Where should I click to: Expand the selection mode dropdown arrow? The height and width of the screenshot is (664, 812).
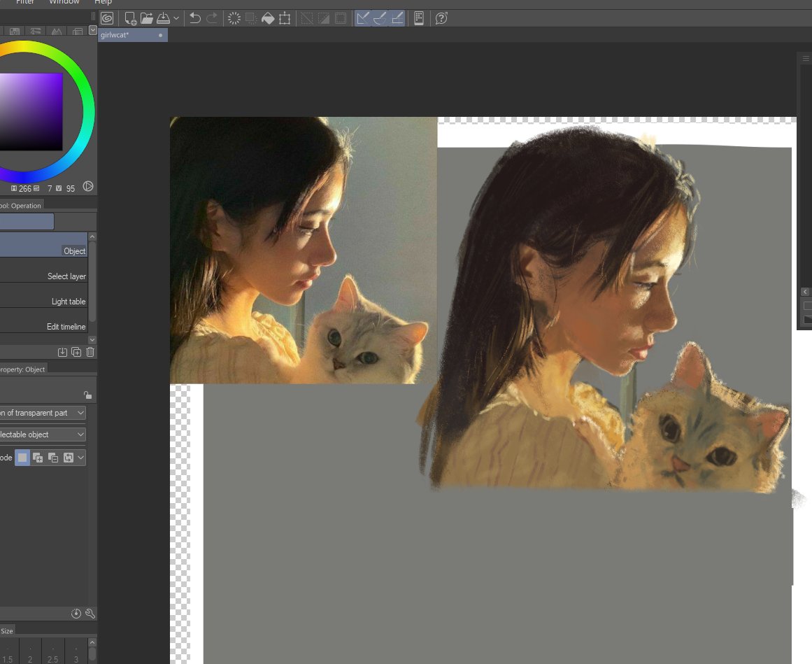coord(81,458)
